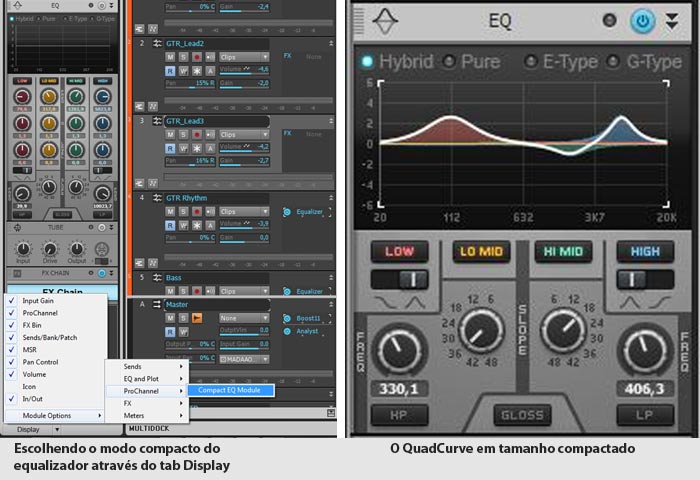Open Clips dropdown on GTR_Lead2 track
The width and height of the screenshot is (700, 480).
244,57
